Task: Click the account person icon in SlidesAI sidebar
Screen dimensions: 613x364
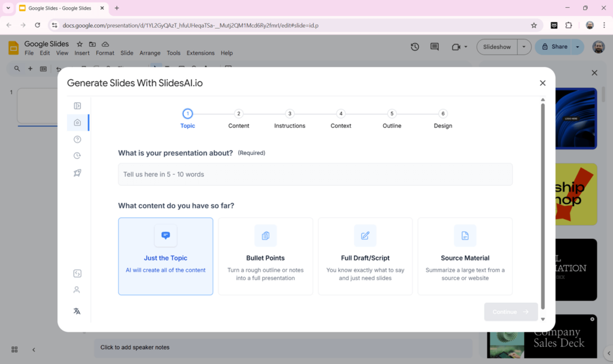Action: (77, 290)
